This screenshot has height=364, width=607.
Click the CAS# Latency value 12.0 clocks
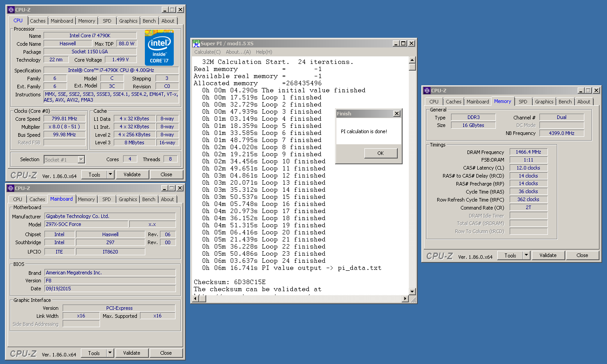click(528, 168)
